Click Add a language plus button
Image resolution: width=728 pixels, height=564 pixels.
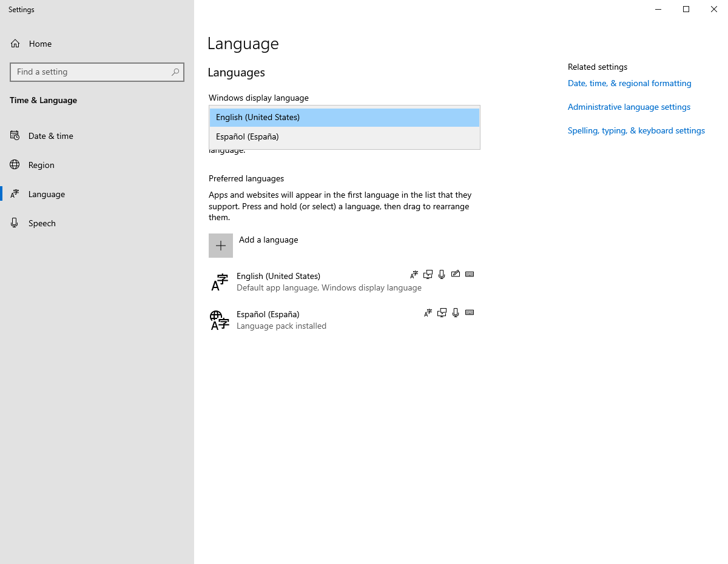221,245
